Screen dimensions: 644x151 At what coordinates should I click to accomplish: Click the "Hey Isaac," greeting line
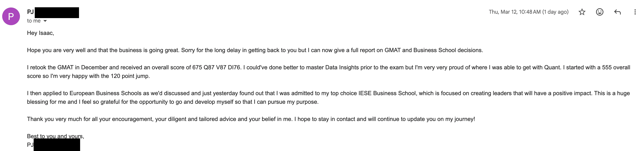click(40, 33)
